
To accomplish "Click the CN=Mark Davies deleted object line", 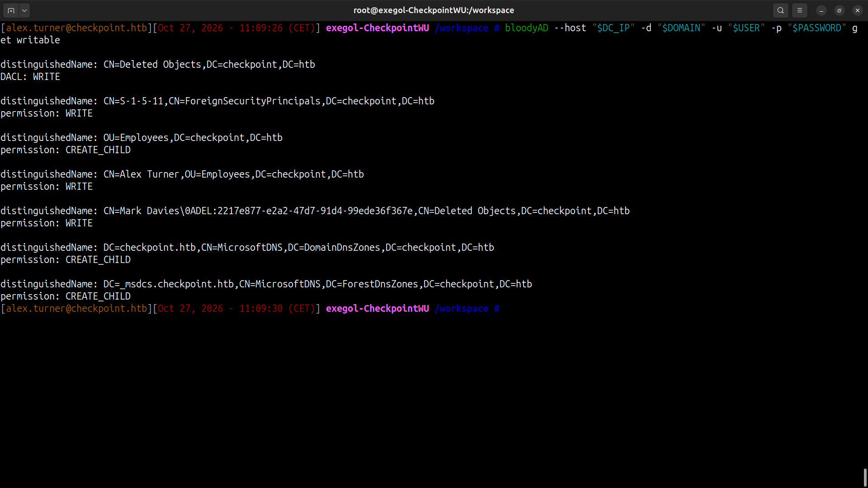I will pyautogui.click(x=315, y=211).
